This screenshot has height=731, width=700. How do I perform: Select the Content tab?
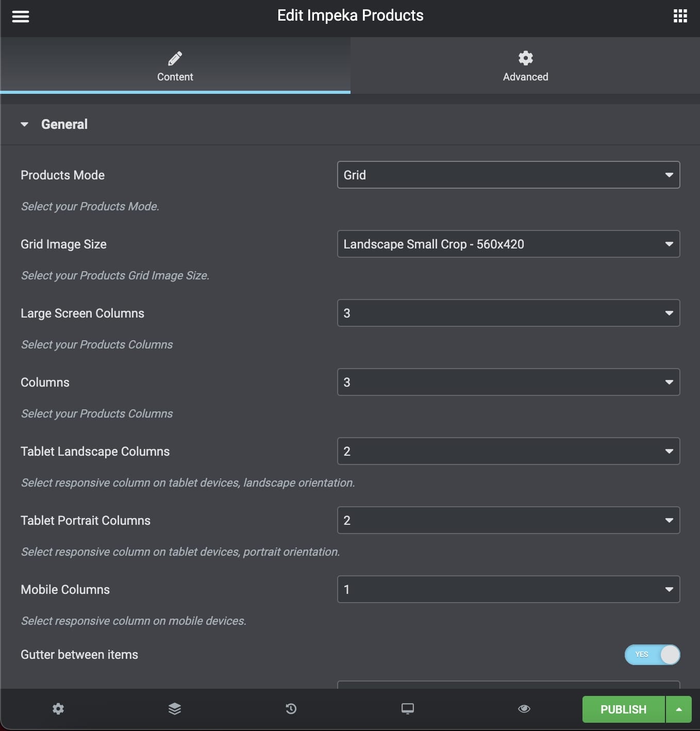tap(175, 66)
